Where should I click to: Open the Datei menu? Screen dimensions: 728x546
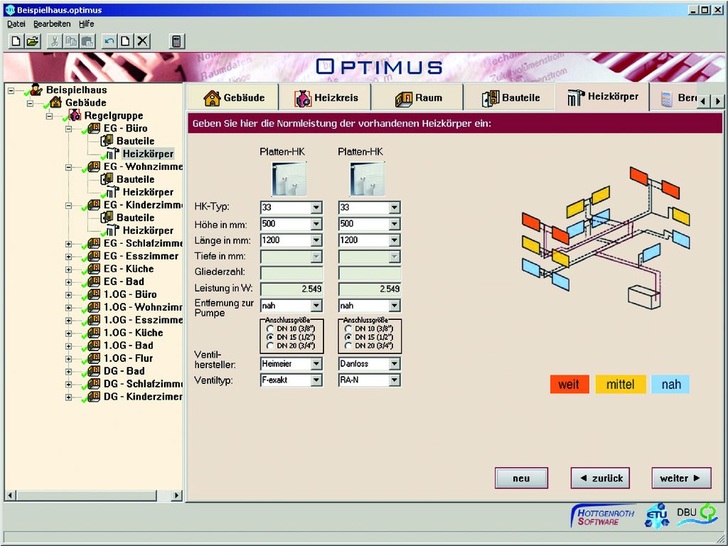tap(16, 24)
